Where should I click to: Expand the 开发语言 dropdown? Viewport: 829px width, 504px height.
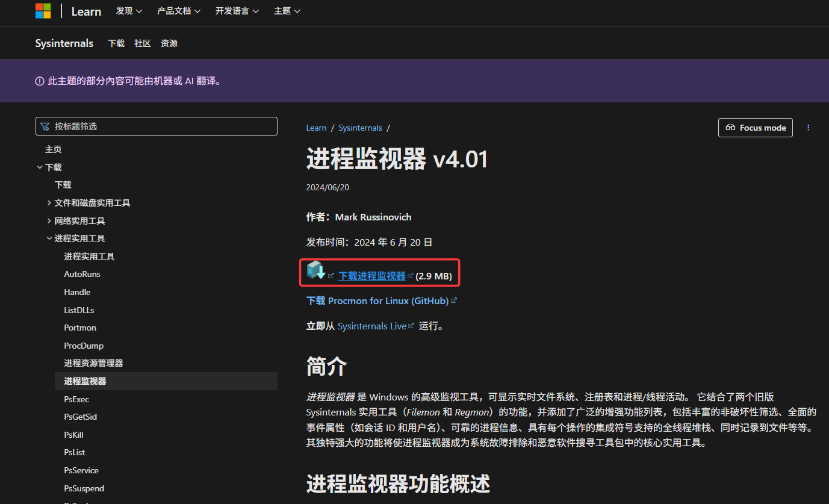(237, 11)
